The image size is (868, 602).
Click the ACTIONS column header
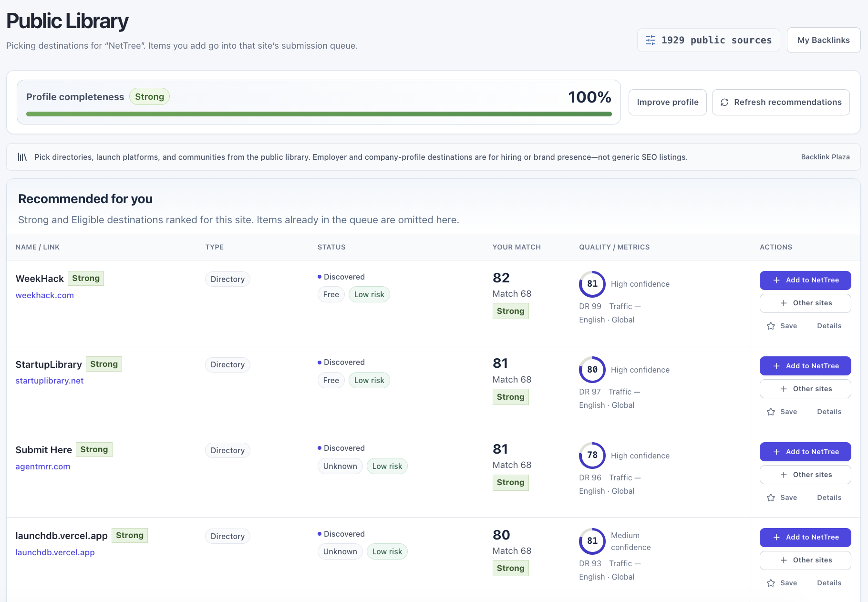(776, 247)
